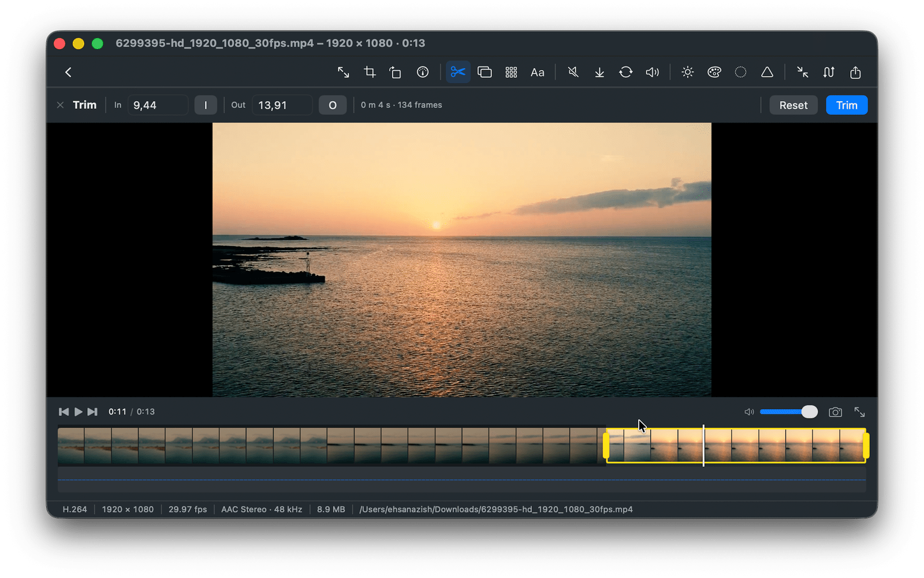Click the inward arrows compress icon
This screenshot has height=578, width=924.
point(803,72)
